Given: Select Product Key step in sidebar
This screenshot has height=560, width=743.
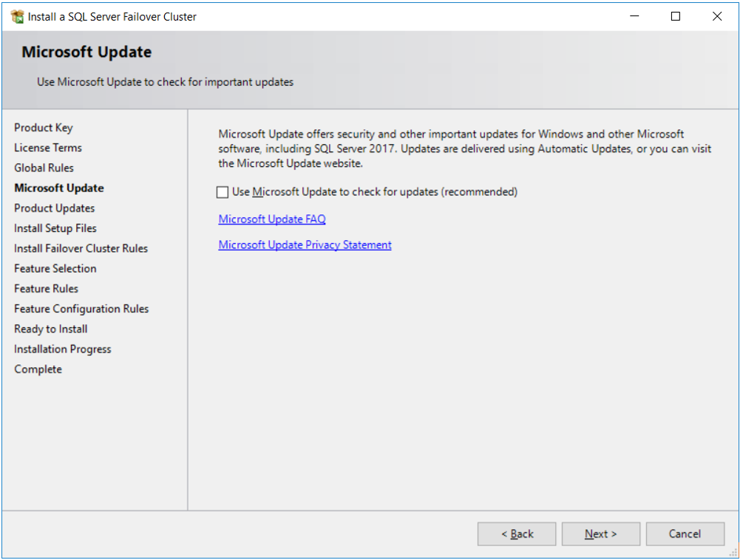Looking at the screenshot, I should tap(44, 128).
